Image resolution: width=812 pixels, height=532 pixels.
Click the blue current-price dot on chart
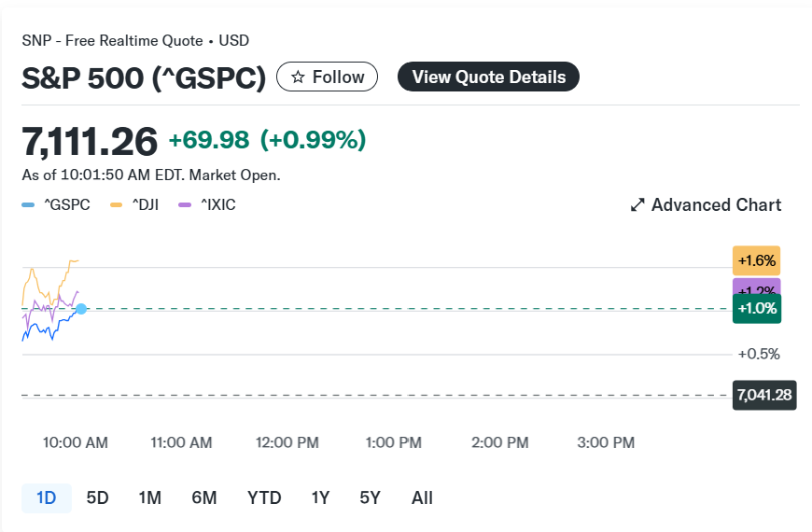coord(81,308)
